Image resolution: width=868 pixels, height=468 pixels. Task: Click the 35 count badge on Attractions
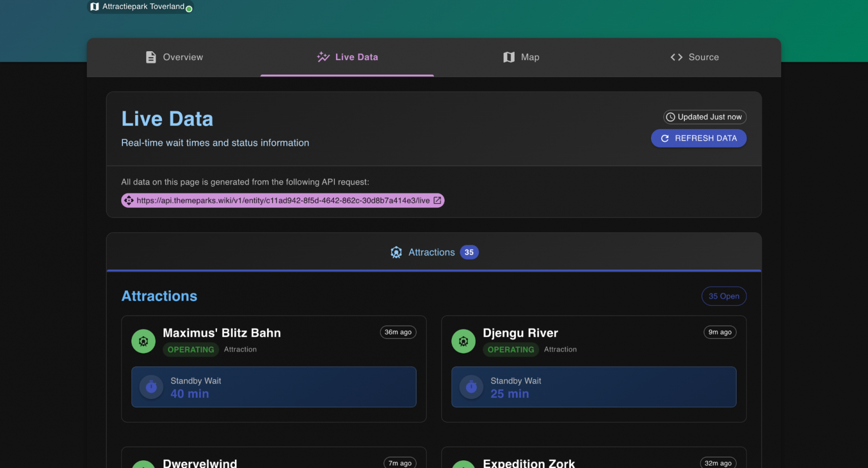tap(469, 252)
